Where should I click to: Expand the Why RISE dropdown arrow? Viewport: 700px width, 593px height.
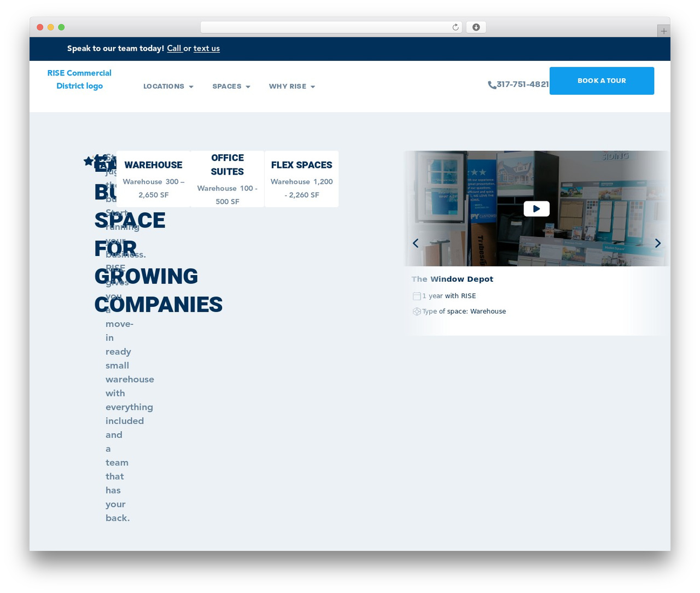click(x=313, y=87)
